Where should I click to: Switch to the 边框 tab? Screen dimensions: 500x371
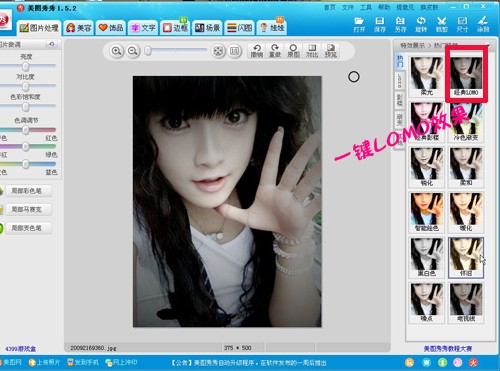click(x=175, y=28)
